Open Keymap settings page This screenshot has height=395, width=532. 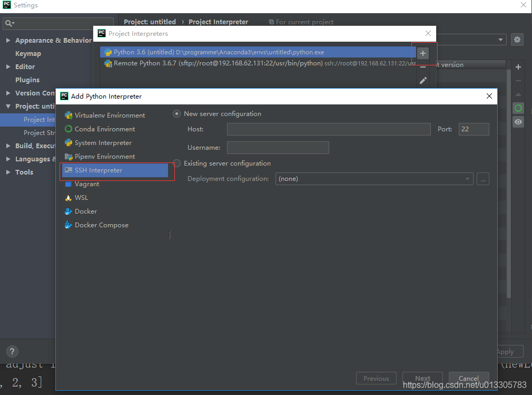[x=28, y=54]
